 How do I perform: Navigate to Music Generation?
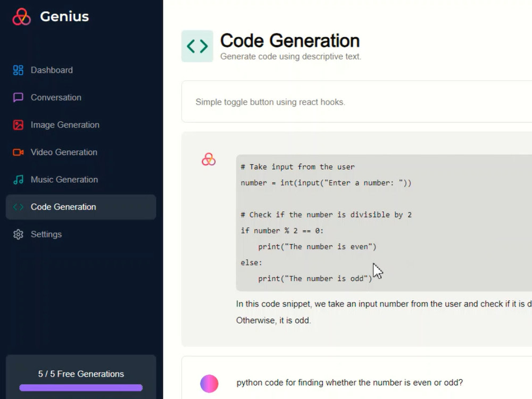tap(81, 179)
